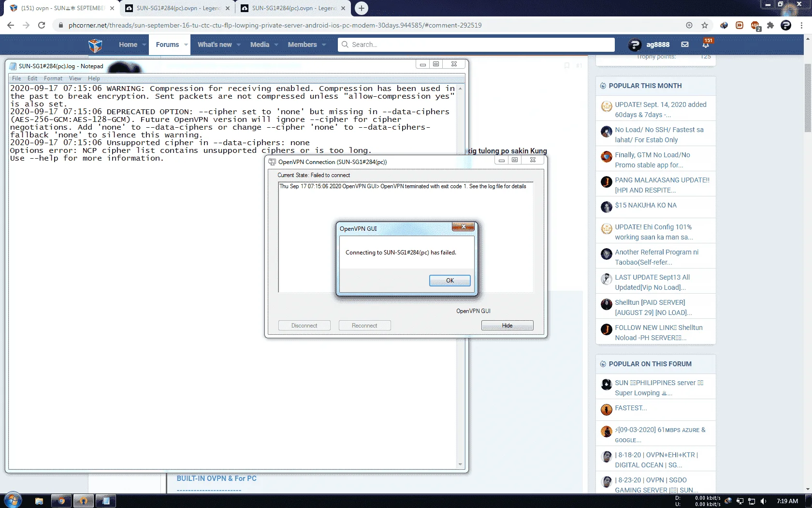
Task: Open Notepad Help menu
Action: click(94, 78)
